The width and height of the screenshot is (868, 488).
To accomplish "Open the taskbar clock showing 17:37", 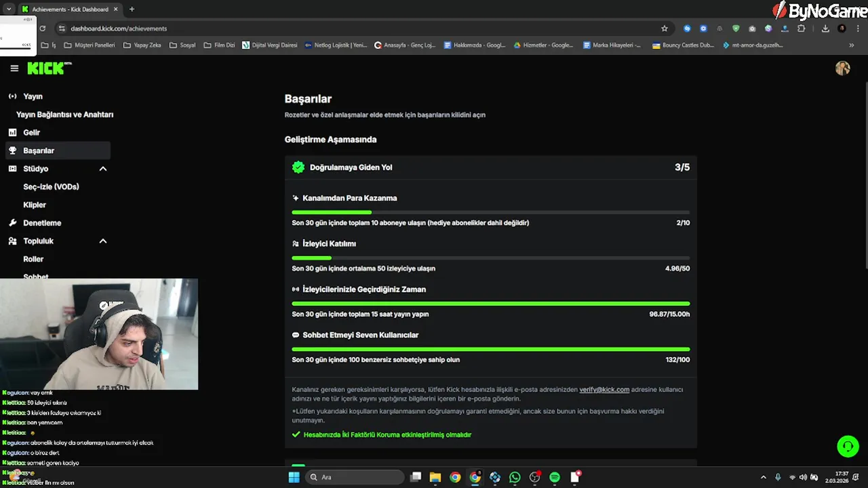I will (837, 477).
